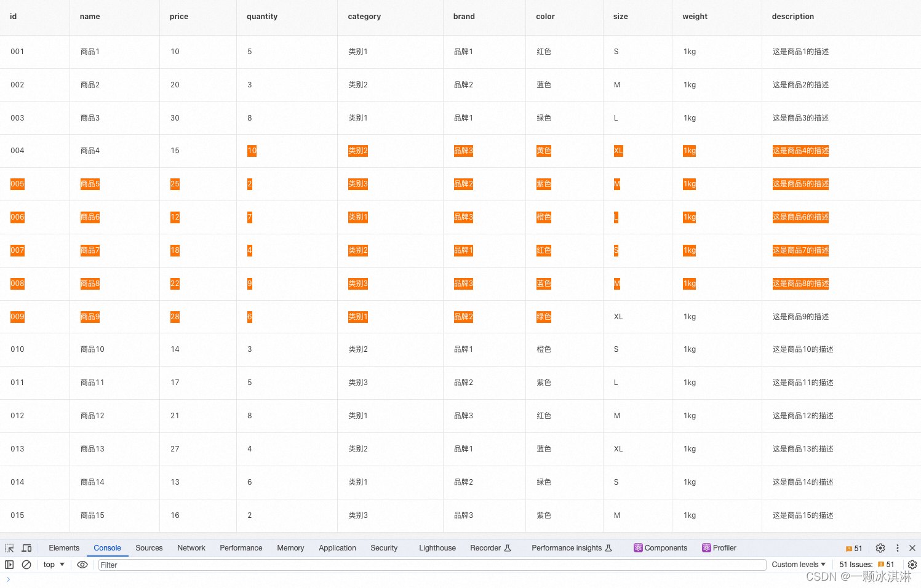
Task: Open the Application tab
Action: 337,548
